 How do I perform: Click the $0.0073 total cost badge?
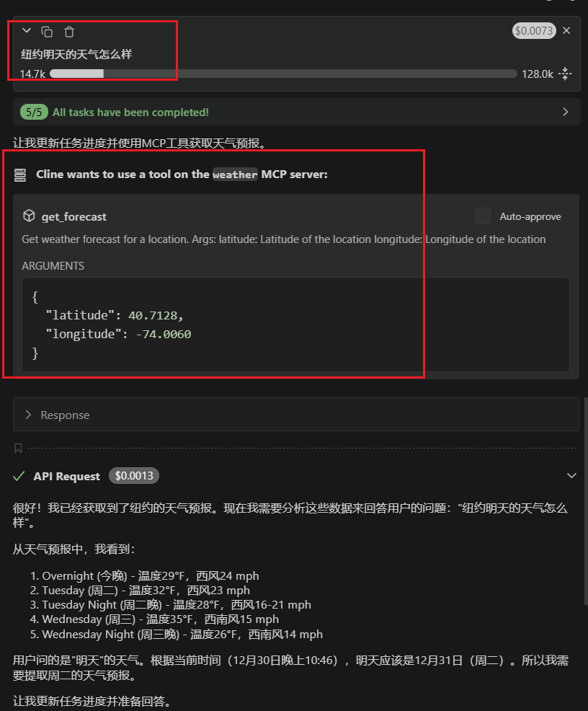click(533, 30)
